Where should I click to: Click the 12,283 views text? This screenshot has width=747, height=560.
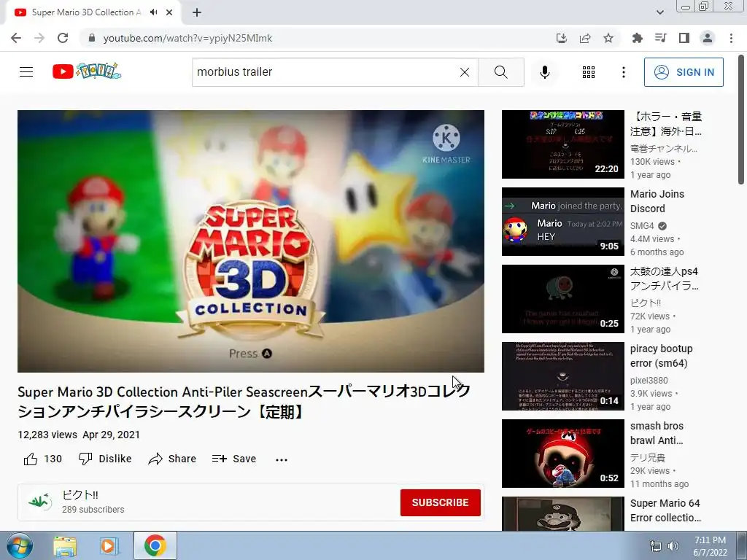pos(47,435)
